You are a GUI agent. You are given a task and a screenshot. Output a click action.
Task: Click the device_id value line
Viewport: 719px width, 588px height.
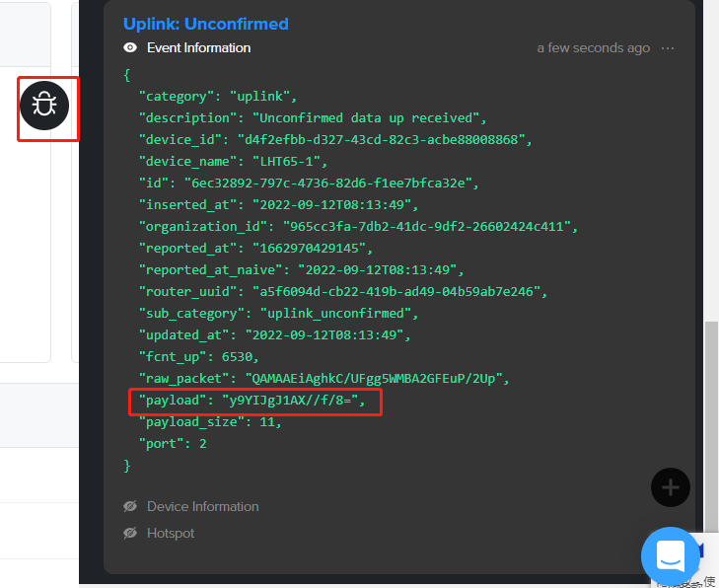[x=335, y=139]
